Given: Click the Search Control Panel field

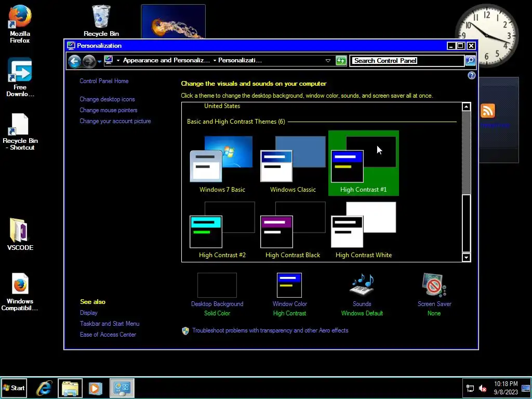Looking at the screenshot, I should [406, 61].
